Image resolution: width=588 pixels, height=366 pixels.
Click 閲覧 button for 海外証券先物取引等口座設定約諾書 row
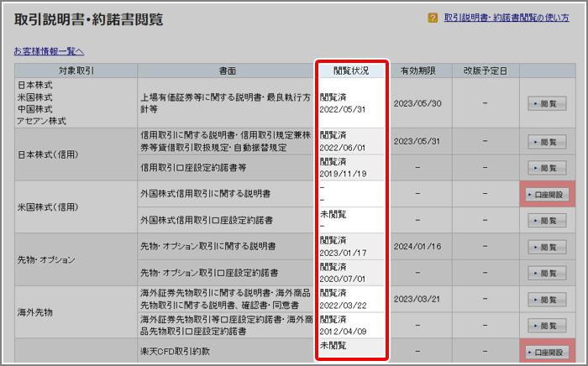click(x=547, y=326)
